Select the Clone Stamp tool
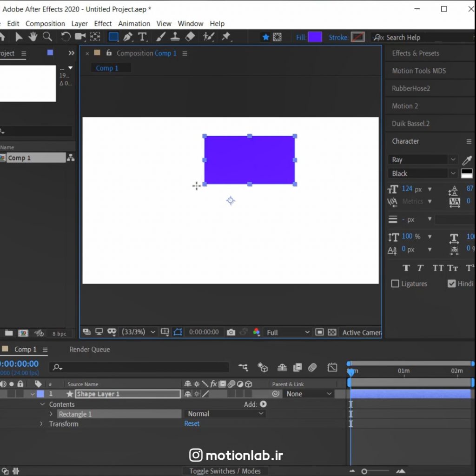Viewport: 476px width, 476px height. click(175, 37)
